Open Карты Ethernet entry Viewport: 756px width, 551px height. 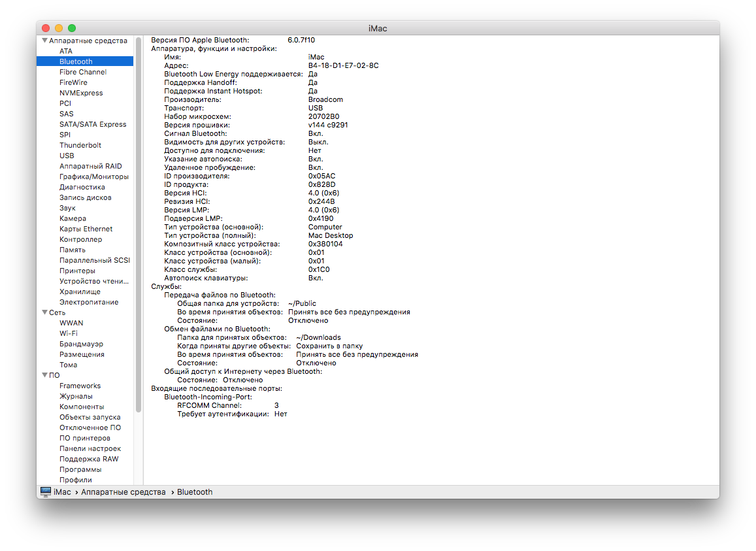[85, 229]
